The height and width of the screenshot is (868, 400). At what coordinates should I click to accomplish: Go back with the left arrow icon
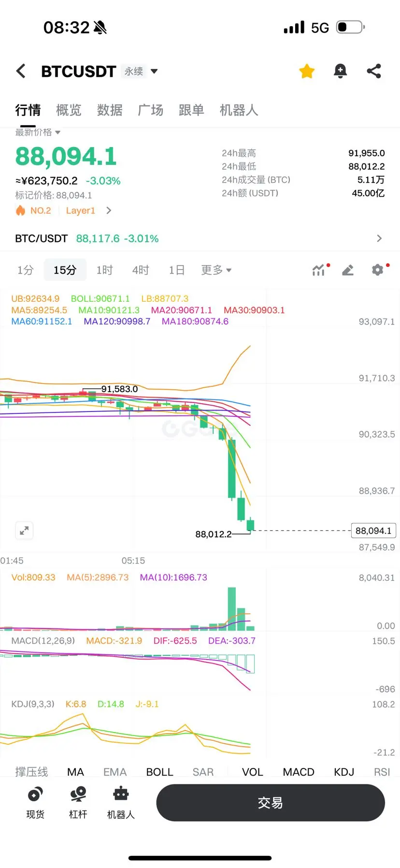21,71
